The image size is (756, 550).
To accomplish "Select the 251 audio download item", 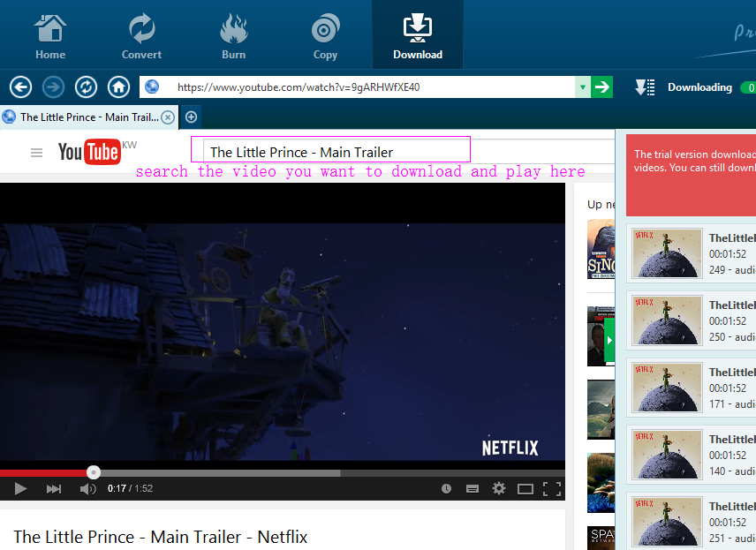I will pyautogui.click(x=691, y=521).
